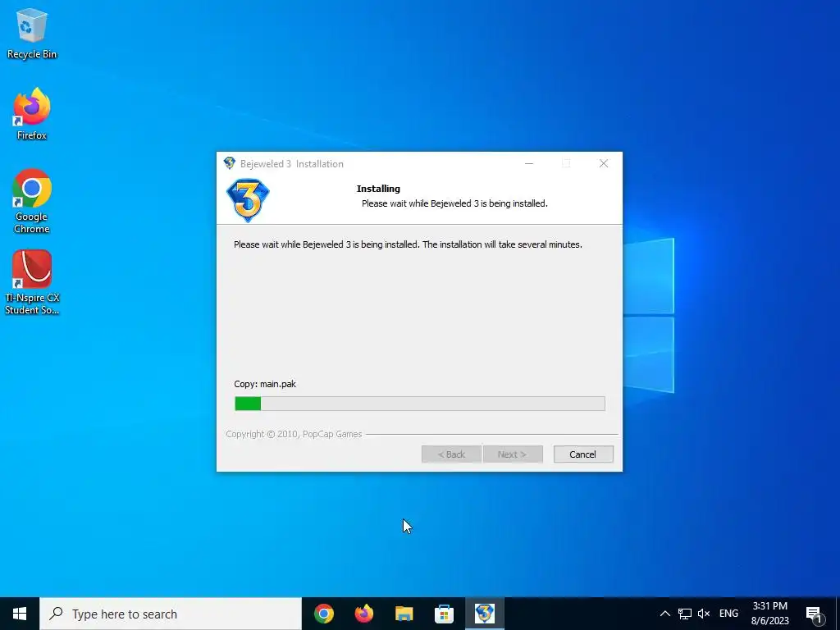The height and width of the screenshot is (630, 840).
Task: Open network status tray icon
Action: click(x=685, y=614)
